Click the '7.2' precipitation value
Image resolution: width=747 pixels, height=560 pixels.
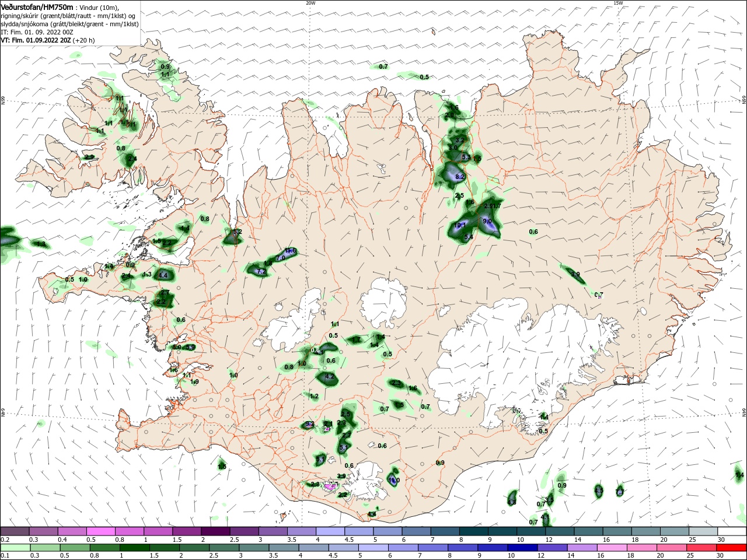[x=261, y=272]
